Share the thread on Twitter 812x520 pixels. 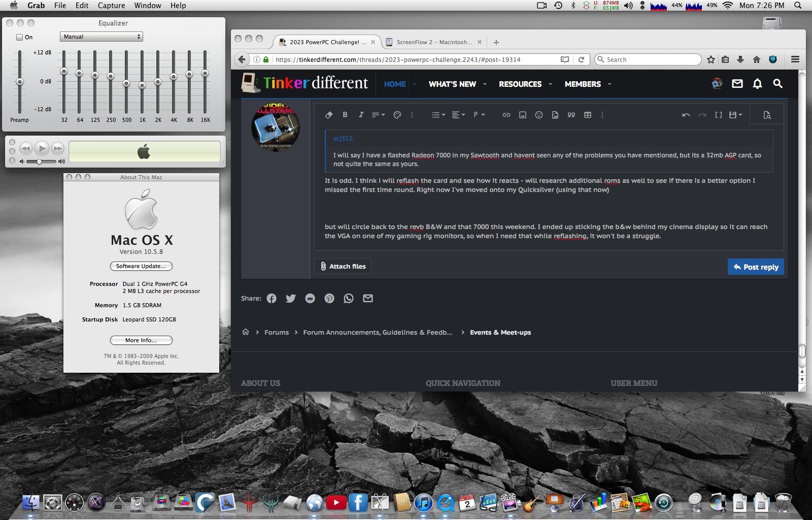tap(291, 299)
